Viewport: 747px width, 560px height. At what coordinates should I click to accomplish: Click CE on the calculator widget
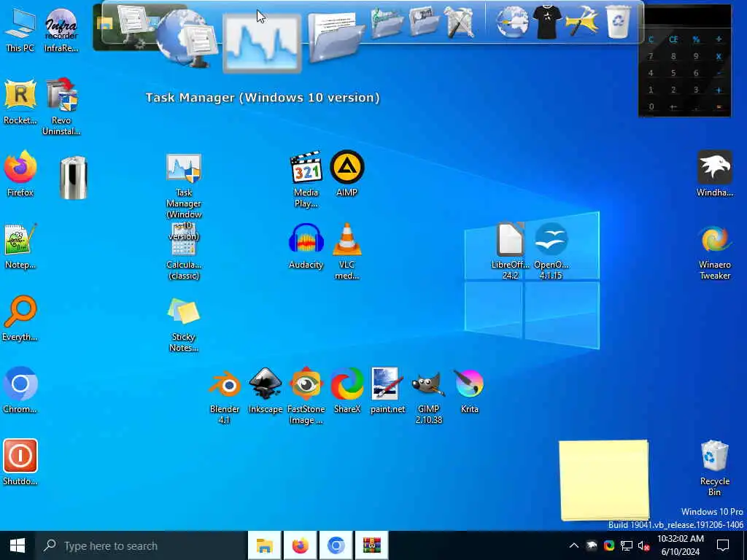click(x=673, y=39)
